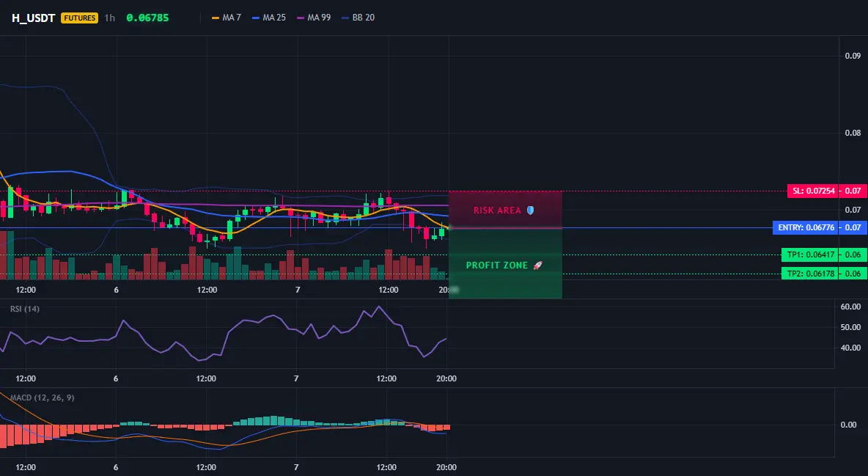The width and height of the screenshot is (868, 476).
Task: Toggle the MA 99 legend entry
Action: 314,18
